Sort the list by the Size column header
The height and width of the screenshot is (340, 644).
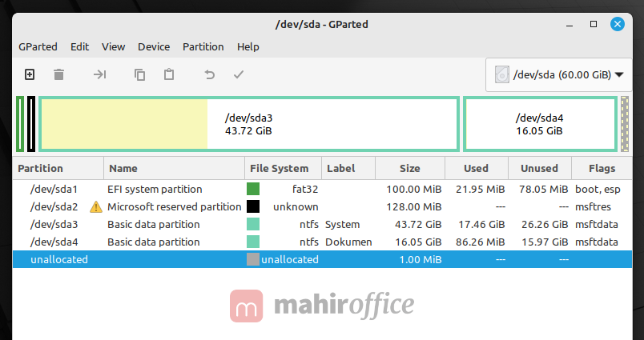pyautogui.click(x=409, y=169)
